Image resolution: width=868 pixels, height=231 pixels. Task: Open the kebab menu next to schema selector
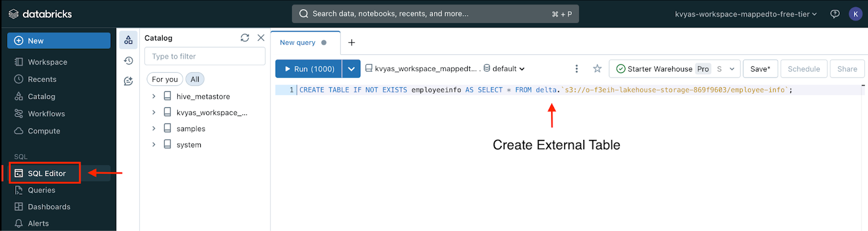576,69
